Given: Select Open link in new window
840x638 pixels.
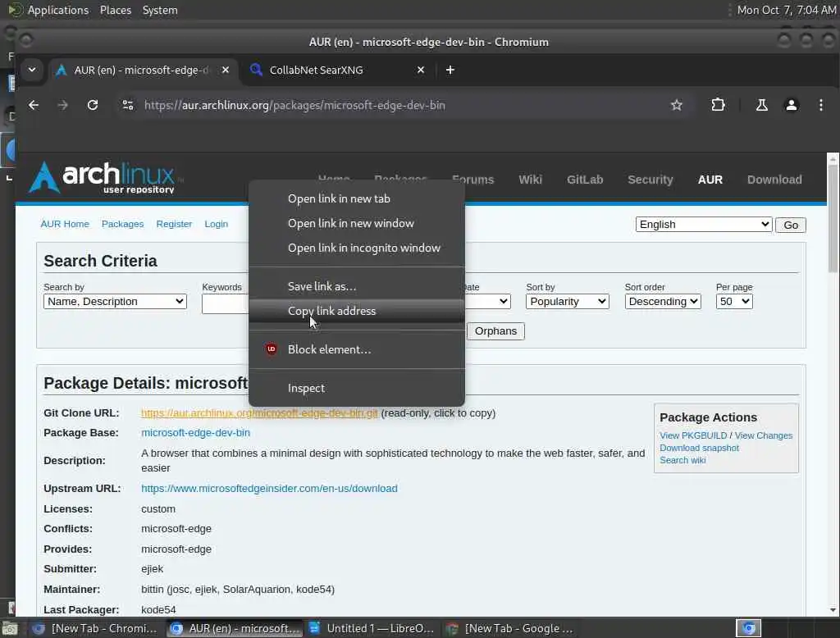Looking at the screenshot, I should pos(356,223).
